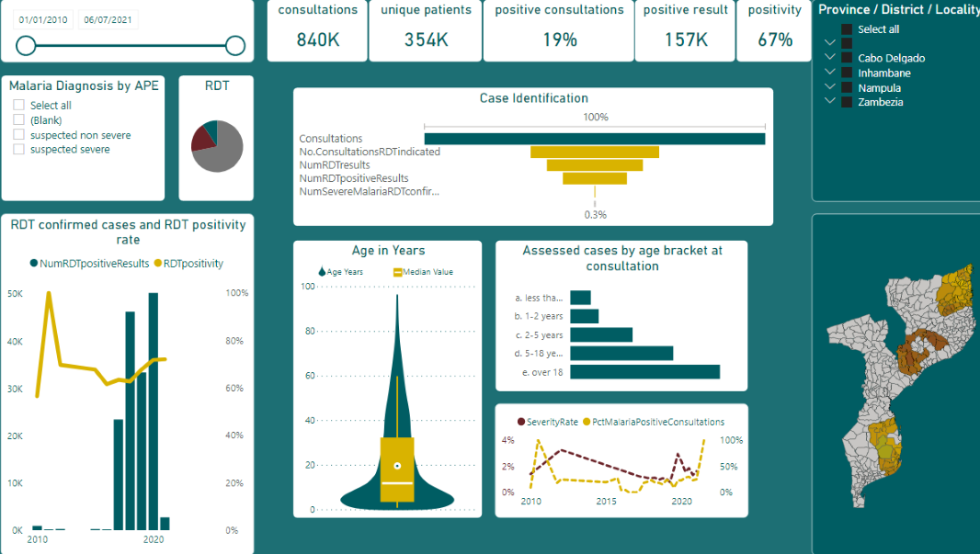This screenshot has width=980, height=554.
Task: Check the Inhambane province checkbox
Action: tap(847, 73)
